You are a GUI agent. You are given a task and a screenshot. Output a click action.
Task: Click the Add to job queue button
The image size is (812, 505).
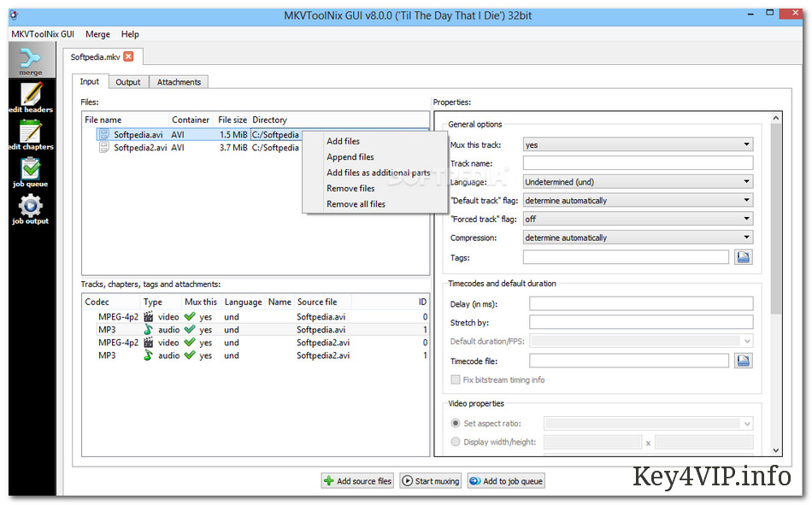click(x=506, y=481)
